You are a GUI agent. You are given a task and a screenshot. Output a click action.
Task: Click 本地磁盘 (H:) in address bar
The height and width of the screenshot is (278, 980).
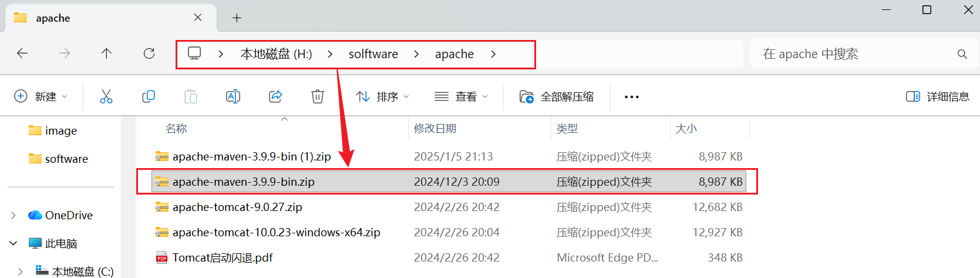pos(276,54)
